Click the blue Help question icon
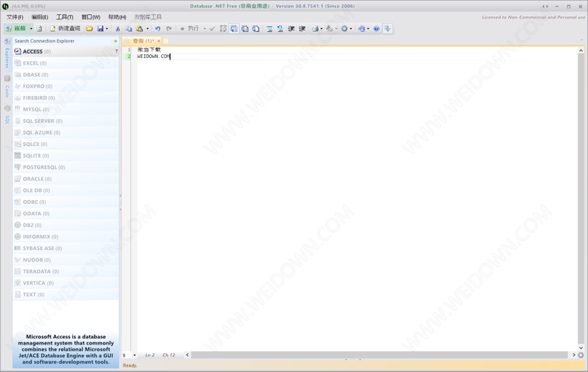The height and width of the screenshot is (372, 588). point(377,29)
